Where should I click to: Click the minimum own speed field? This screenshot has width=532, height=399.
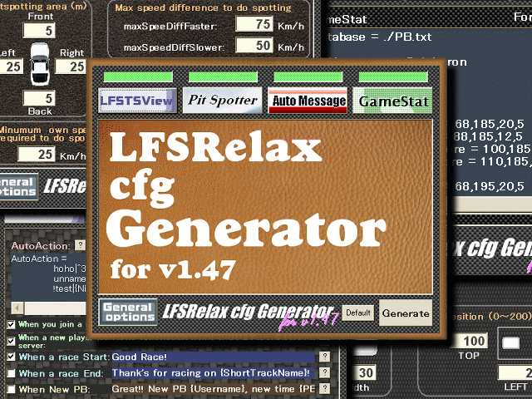pos(37,155)
